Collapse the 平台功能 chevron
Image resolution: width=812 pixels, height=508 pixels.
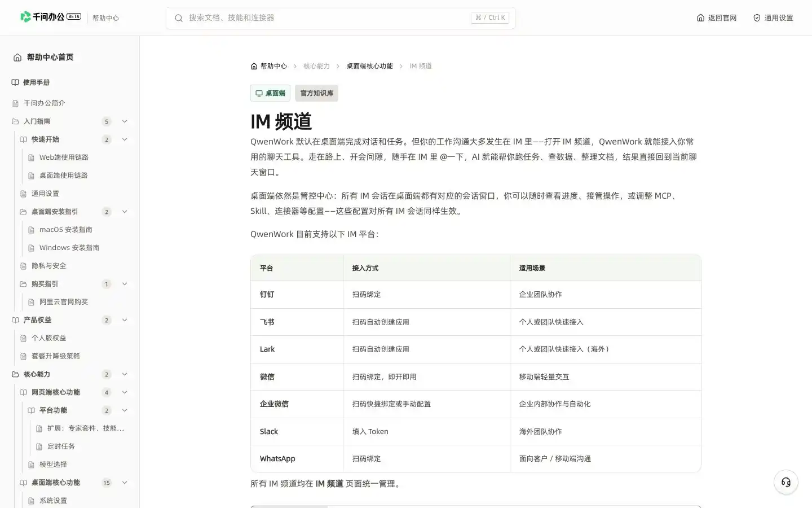click(125, 410)
